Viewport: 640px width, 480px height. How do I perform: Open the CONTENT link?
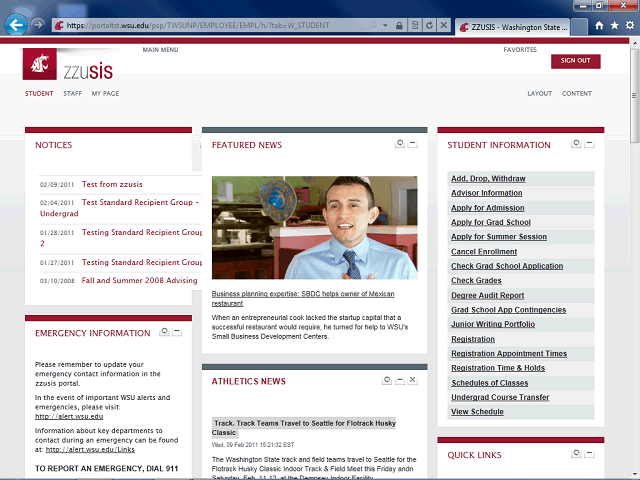coord(577,93)
